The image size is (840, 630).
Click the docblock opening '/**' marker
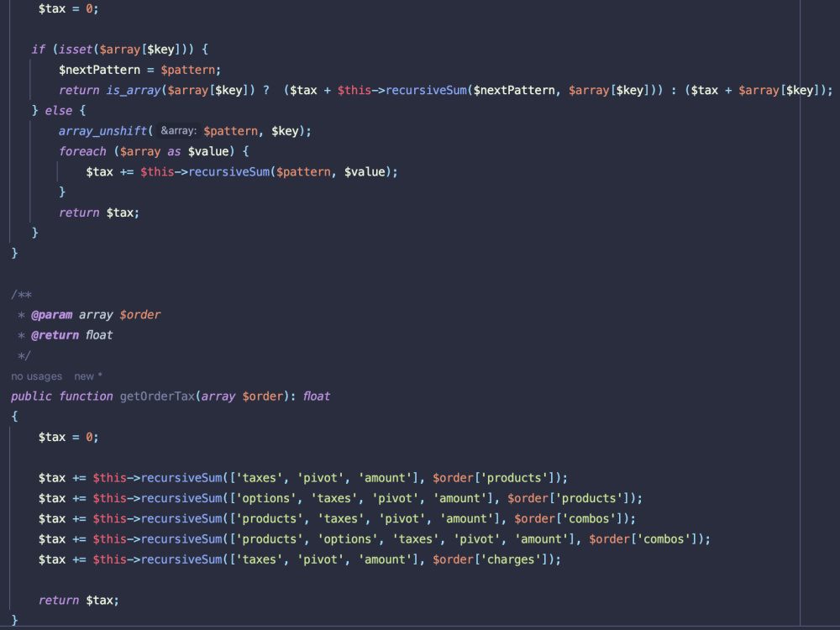tap(22, 295)
